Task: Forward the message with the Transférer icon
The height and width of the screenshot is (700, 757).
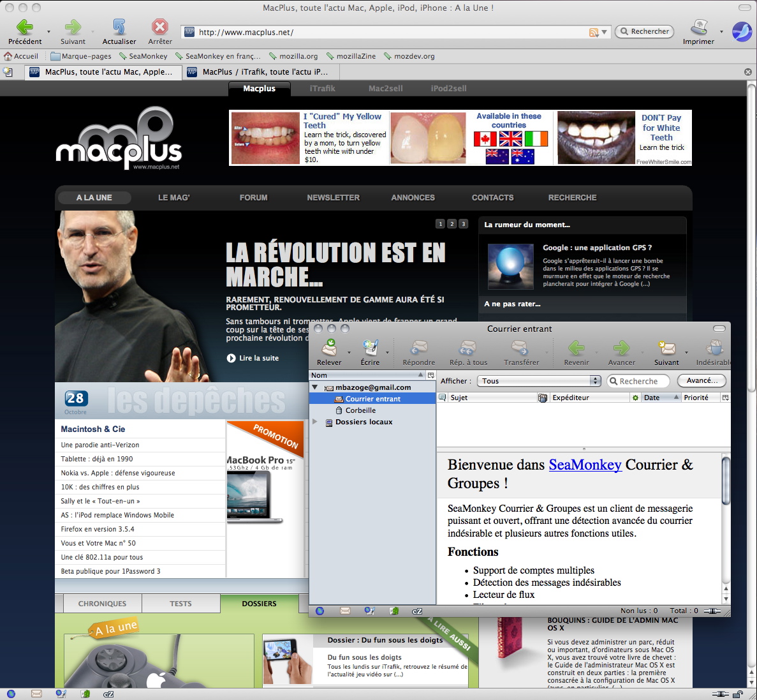Action: [x=520, y=347]
